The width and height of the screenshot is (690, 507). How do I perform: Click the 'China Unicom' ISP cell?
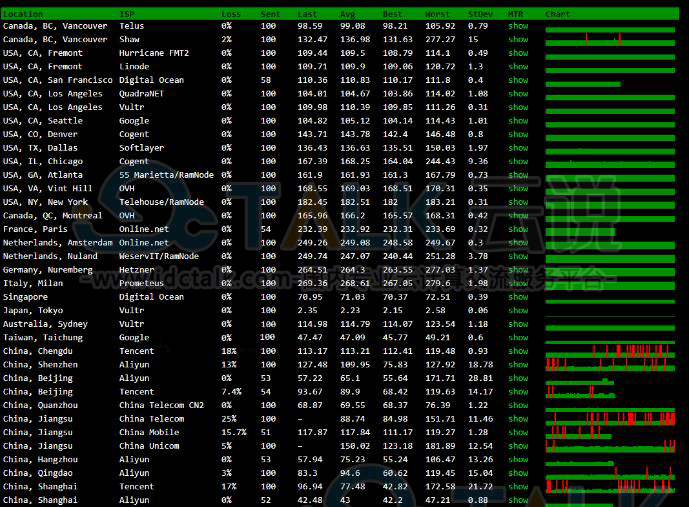point(149,446)
